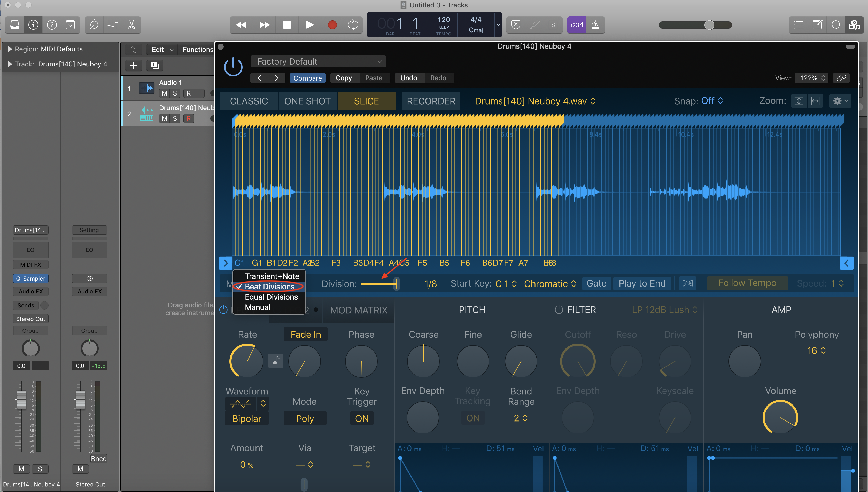
Task: Click the Gate button
Action: 596,283
